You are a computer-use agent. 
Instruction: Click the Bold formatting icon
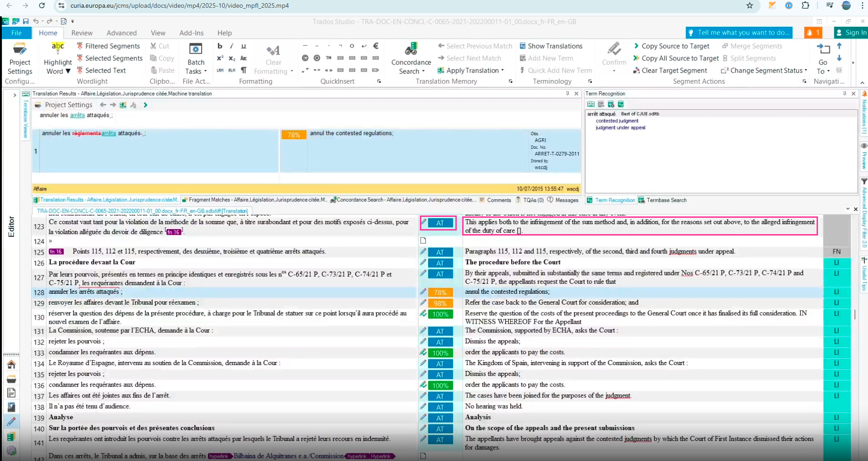[220, 46]
